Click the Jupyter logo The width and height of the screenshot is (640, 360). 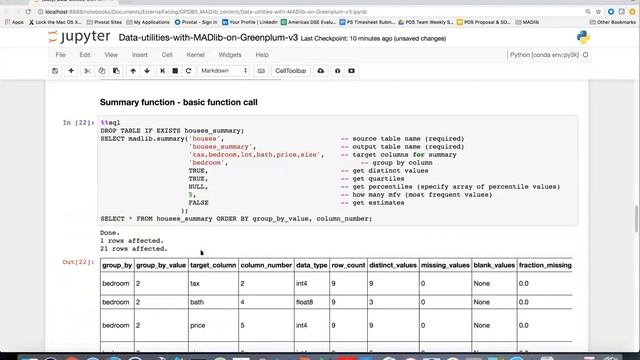79,37
